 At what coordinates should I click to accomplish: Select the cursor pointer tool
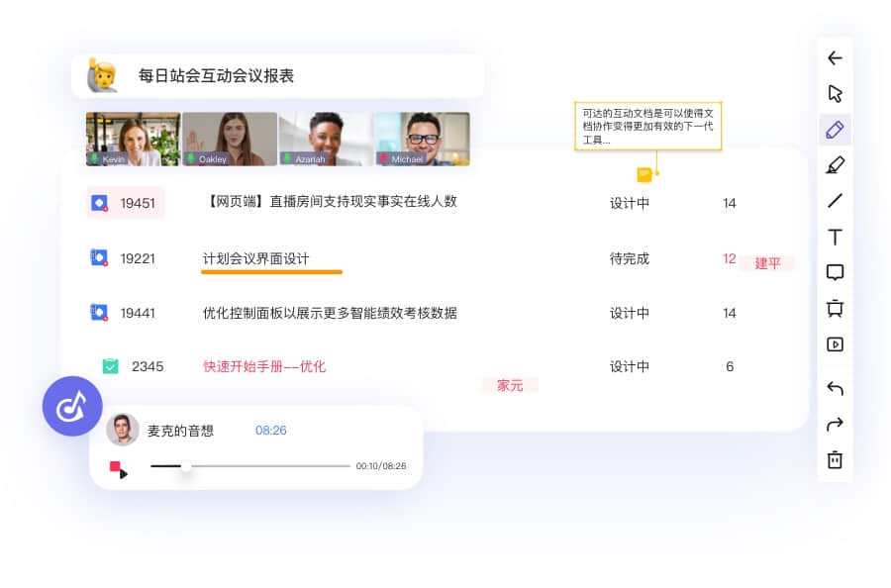click(835, 94)
